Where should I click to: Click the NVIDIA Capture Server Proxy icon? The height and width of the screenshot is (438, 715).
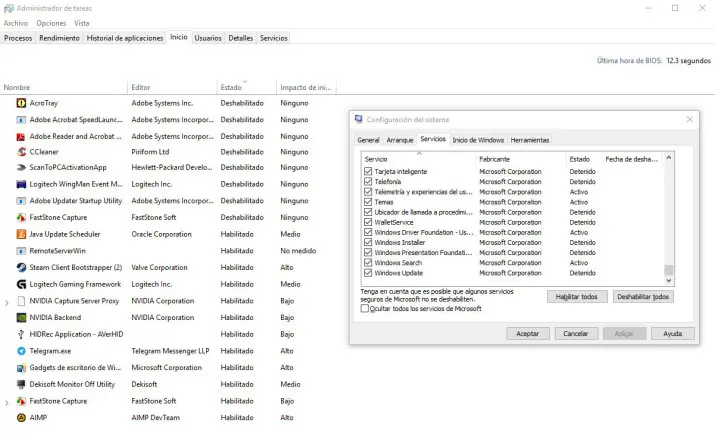(21, 301)
